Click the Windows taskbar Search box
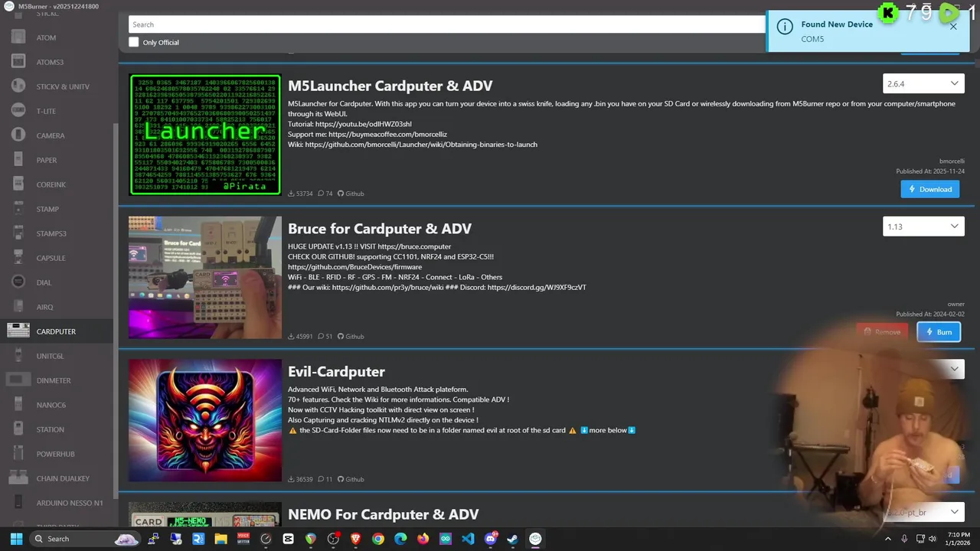Screen dimensions: 980x551 click(x=85, y=539)
